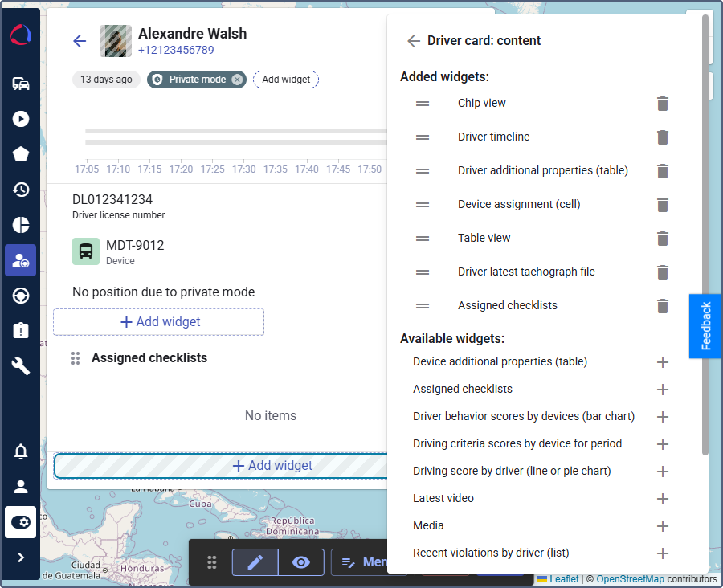Viewport: 723px width, 588px height.
Task: Click drag handle for Assigned checklists section
Action: point(76,358)
